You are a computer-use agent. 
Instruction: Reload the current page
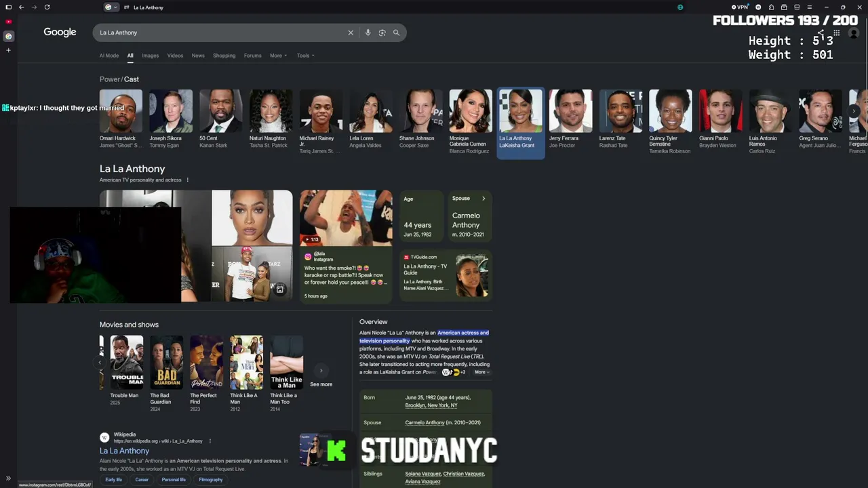tap(47, 7)
